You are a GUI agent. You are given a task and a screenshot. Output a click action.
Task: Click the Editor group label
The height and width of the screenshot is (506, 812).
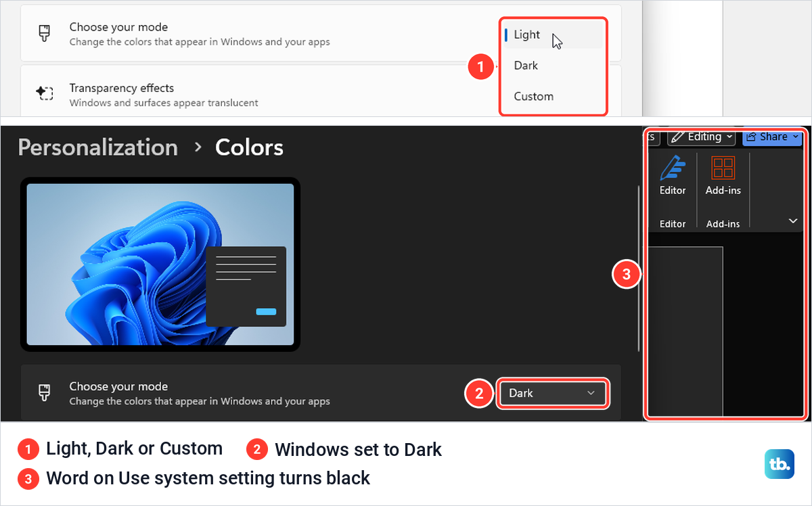pyautogui.click(x=673, y=223)
